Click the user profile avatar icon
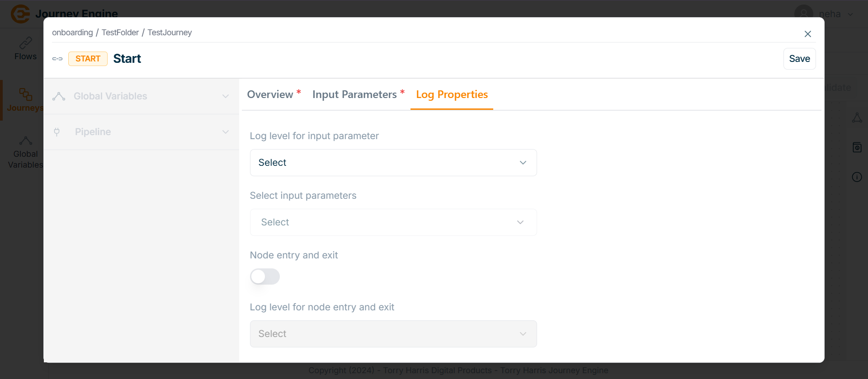This screenshot has height=379, width=868. (x=803, y=14)
